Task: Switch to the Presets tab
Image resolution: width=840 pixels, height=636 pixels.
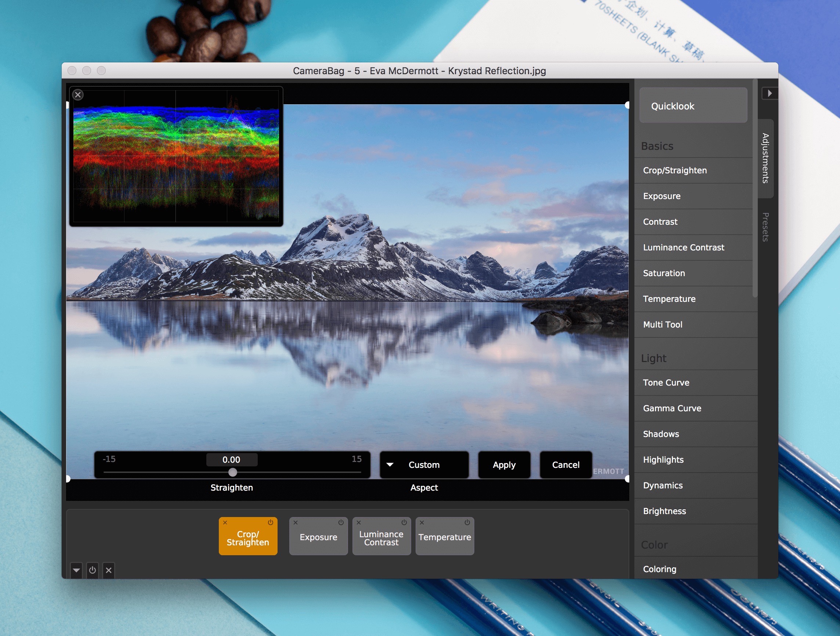Action: [765, 227]
